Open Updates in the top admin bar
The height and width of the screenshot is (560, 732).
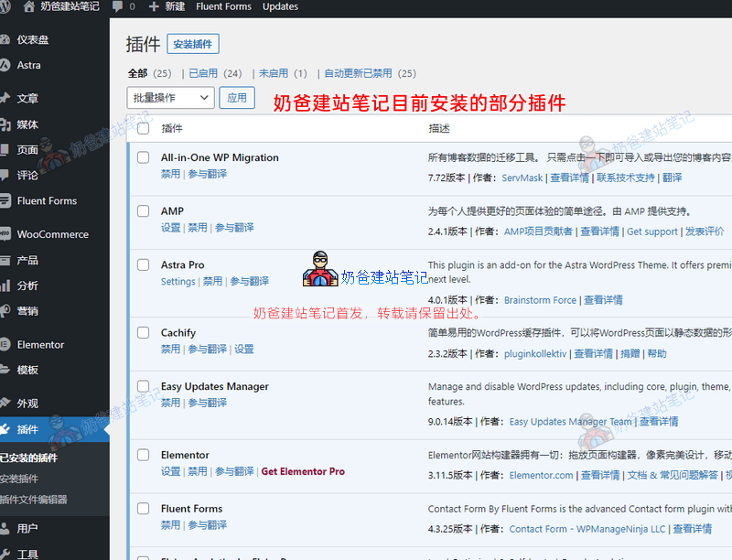click(x=280, y=6)
